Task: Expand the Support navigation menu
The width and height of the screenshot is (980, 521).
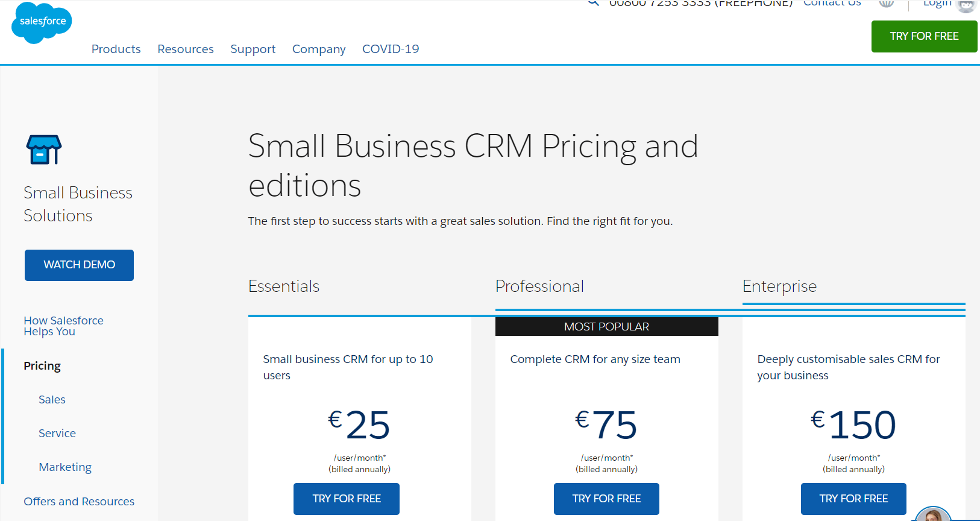Action: [253, 49]
